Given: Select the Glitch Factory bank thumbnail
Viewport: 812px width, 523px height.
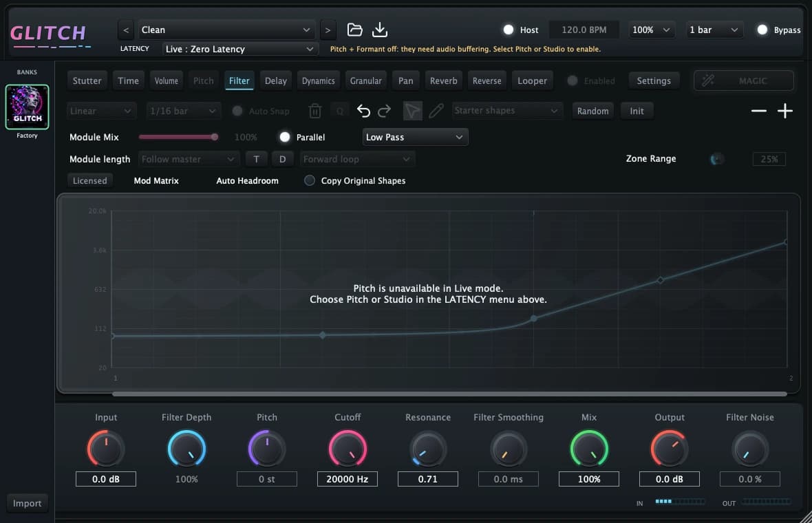Looking at the screenshot, I should [x=27, y=107].
